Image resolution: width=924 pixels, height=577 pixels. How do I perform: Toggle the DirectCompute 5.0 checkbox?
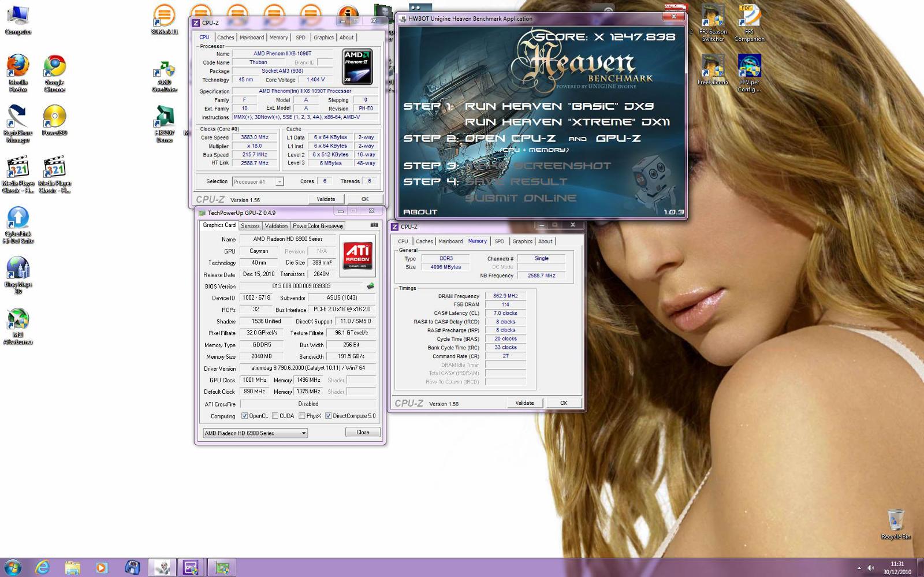(329, 416)
